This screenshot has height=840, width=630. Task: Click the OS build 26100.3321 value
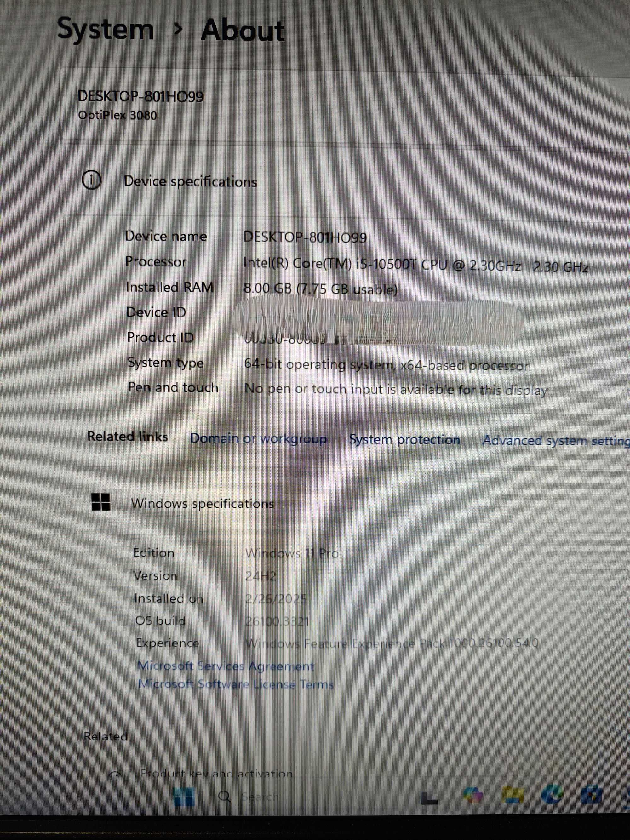click(x=277, y=621)
